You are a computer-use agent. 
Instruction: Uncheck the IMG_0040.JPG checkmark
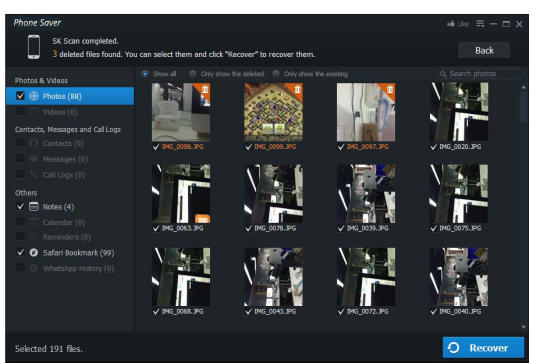pos(434,312)
